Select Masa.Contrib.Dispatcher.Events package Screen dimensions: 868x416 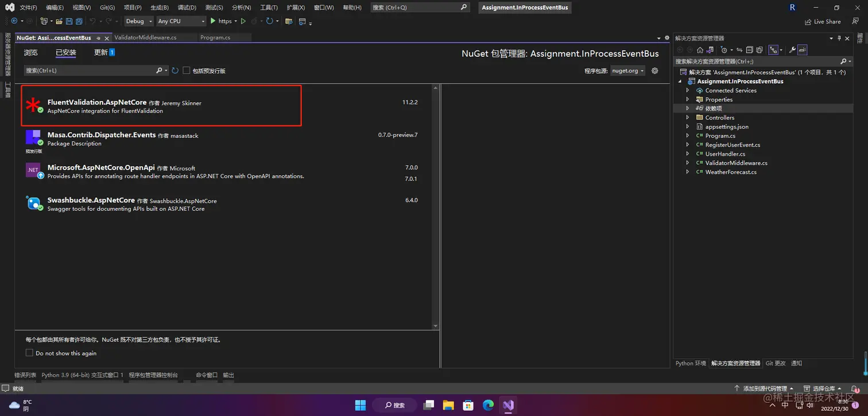pyautogui.click(x=226, y=140)
